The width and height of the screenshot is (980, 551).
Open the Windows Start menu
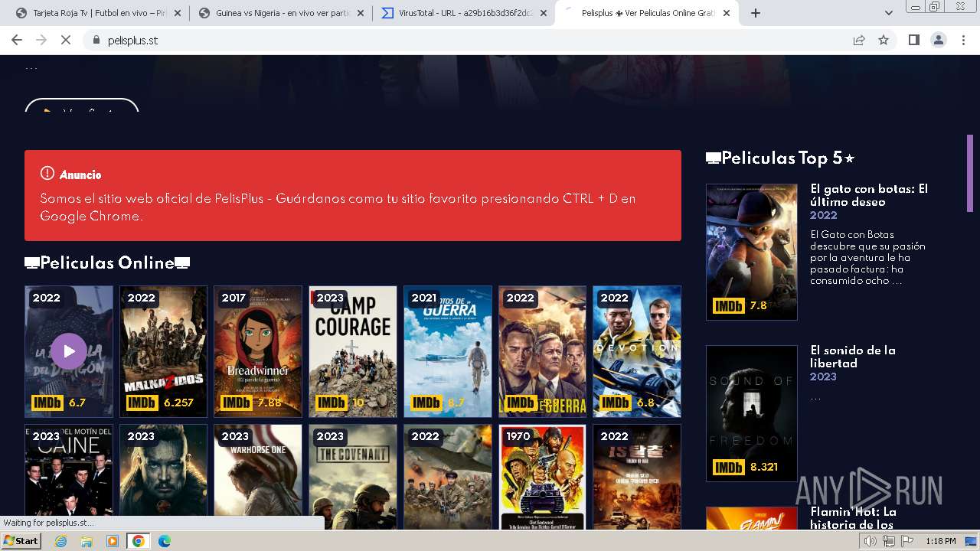point(21,541)
